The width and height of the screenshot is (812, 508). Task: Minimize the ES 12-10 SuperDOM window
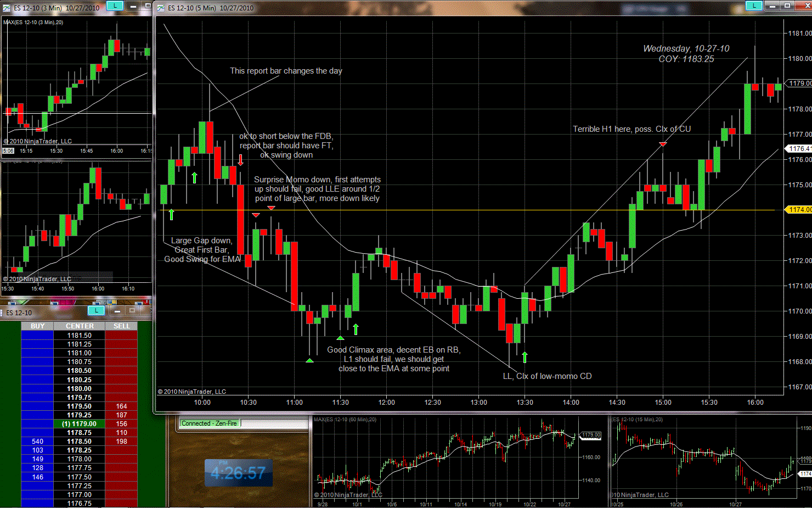tap(117, 311)
